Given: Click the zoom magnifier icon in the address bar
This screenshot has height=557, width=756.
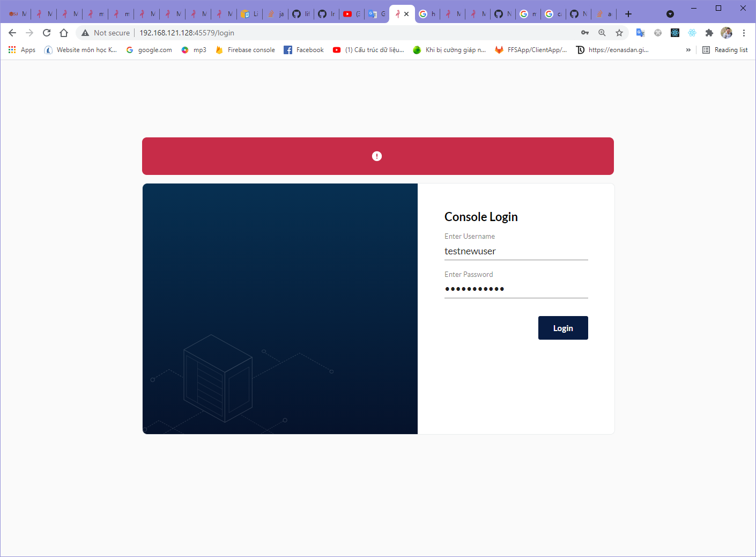Looking at the screenshot, I should point(602,33).
